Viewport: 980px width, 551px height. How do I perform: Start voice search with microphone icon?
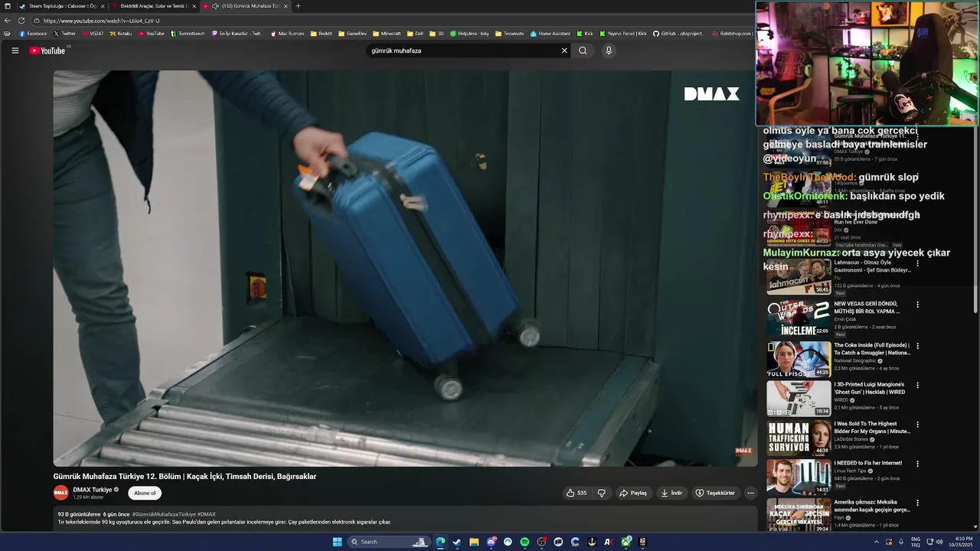pos(609,51)
